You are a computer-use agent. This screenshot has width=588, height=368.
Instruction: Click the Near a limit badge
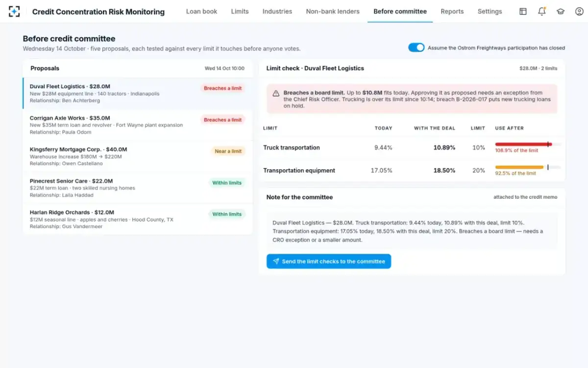tap(228, 151)
